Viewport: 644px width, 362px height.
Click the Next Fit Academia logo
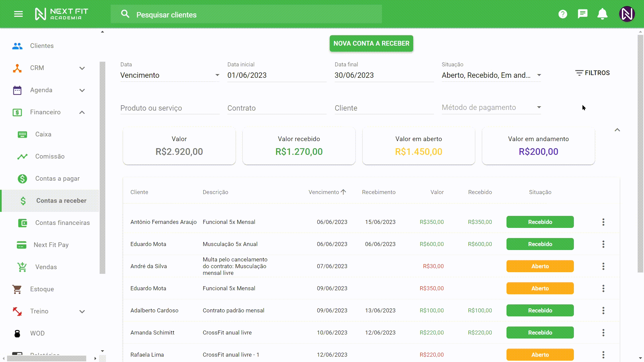pos(61,14)
